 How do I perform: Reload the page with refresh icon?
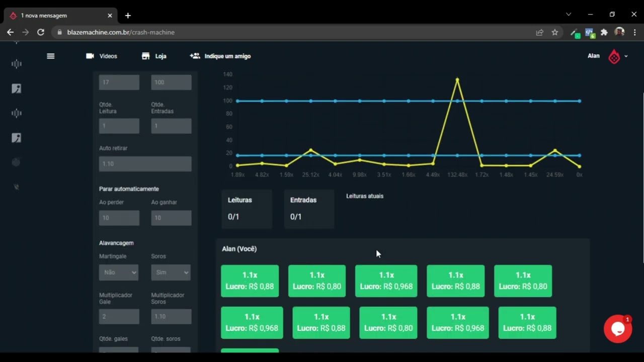(x=41, y=32)
